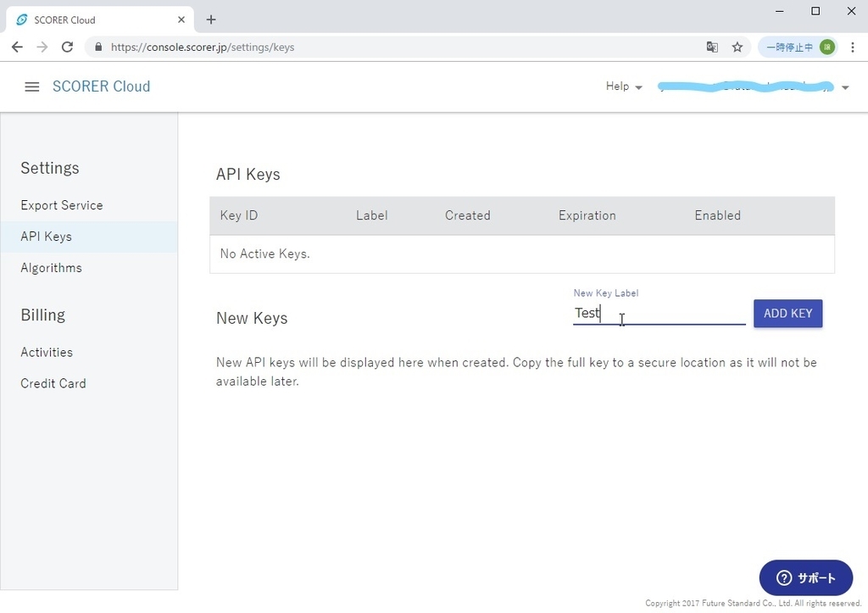Image resolution: width=868 pixels, height=613 pixels.
Task: Click the New Key Label input field
Action: click(659, 314)
